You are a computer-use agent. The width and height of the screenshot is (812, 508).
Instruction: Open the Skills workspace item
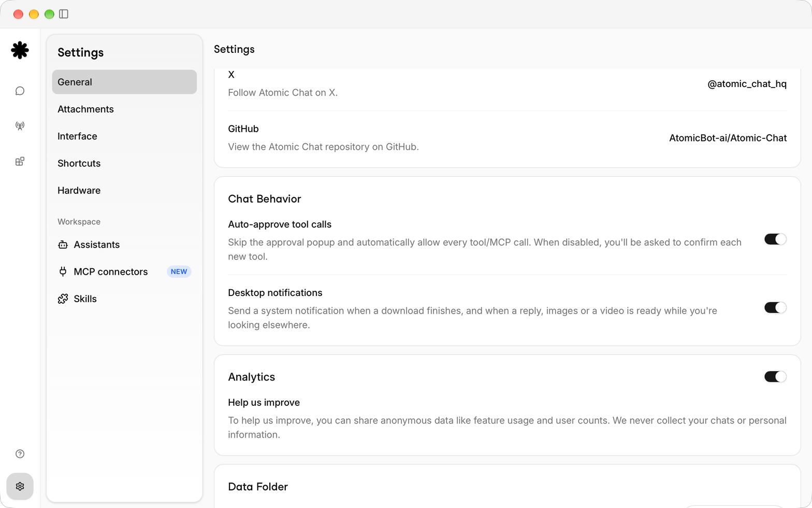point(124,299)
